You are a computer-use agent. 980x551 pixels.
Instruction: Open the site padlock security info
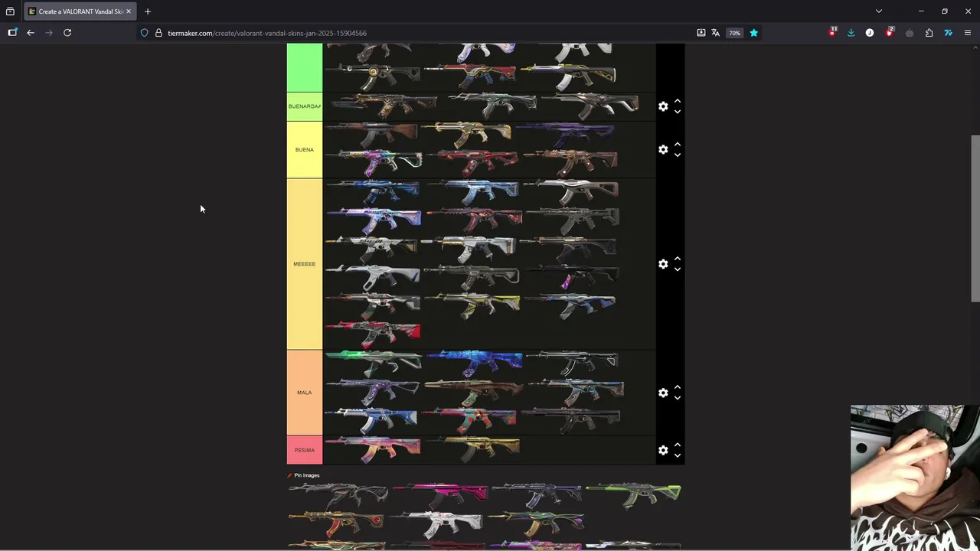(x=158, y=33)
